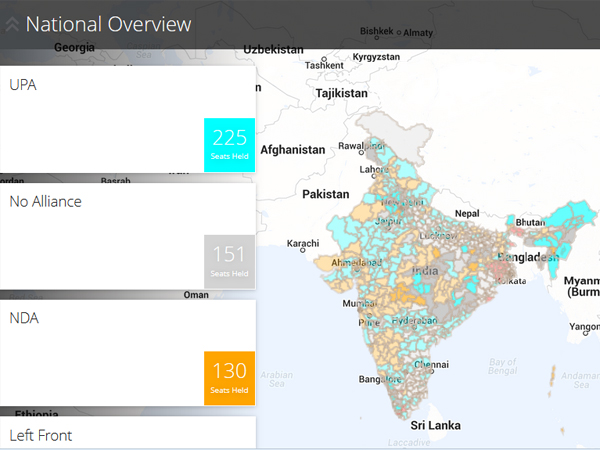The image size is (600, 450).
Task: Click the Nepal country label on map
Action: (x=467, y=213)
